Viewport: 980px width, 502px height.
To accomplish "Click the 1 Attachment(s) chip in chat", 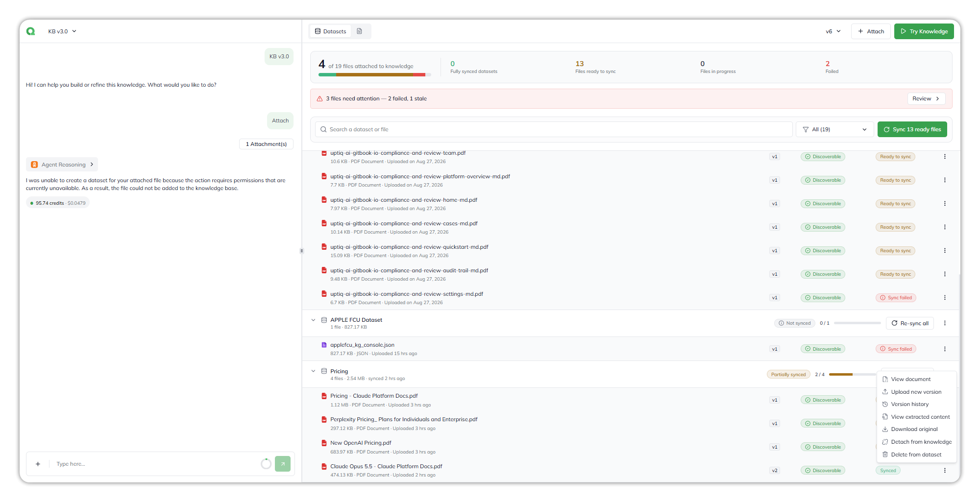I will [266, 144].
